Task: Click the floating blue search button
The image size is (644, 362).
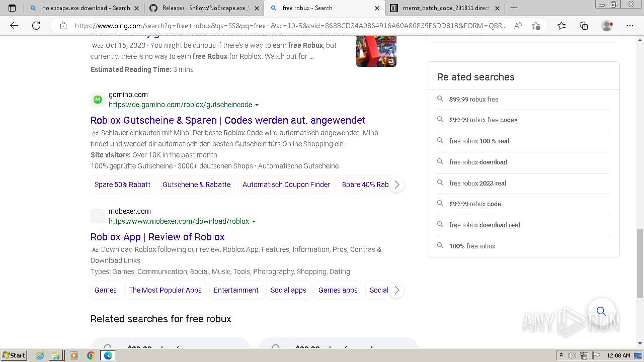Action: tap(601, 311)
